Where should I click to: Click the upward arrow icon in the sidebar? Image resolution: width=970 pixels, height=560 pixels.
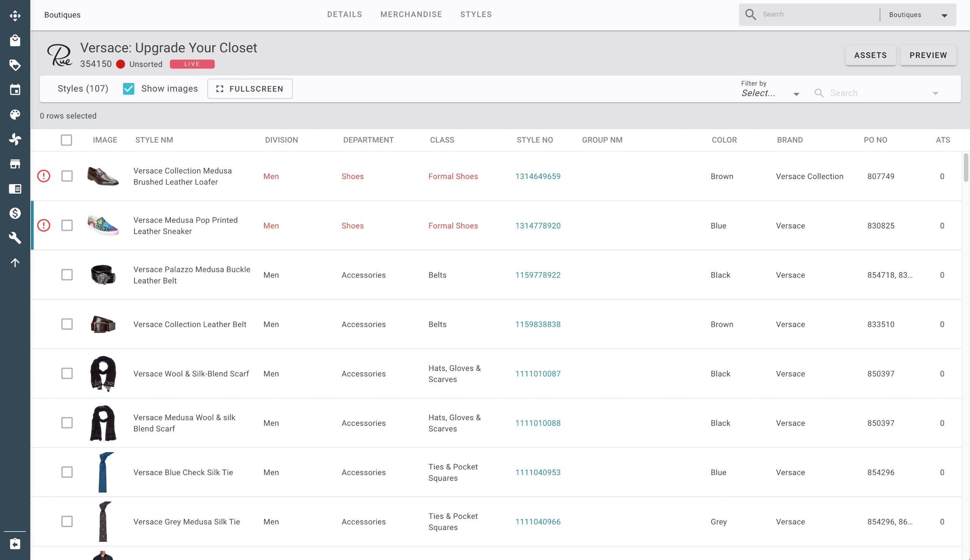pos(15,262)
